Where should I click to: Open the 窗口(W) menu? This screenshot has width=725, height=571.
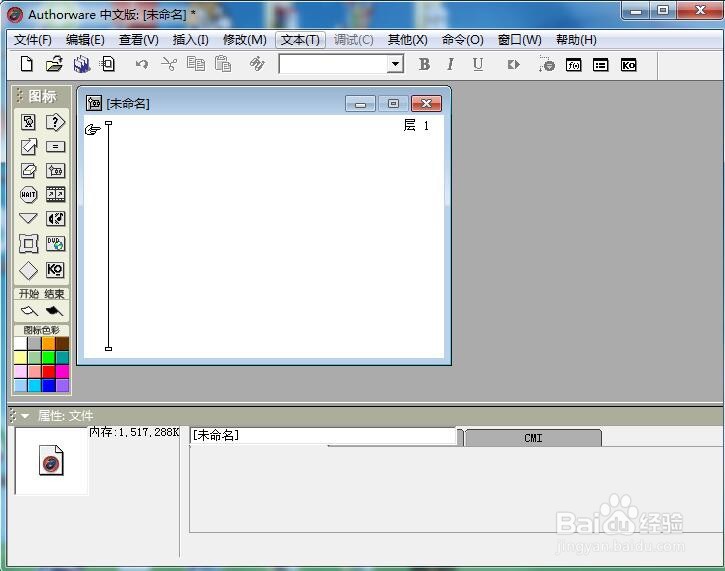point(520,40)
